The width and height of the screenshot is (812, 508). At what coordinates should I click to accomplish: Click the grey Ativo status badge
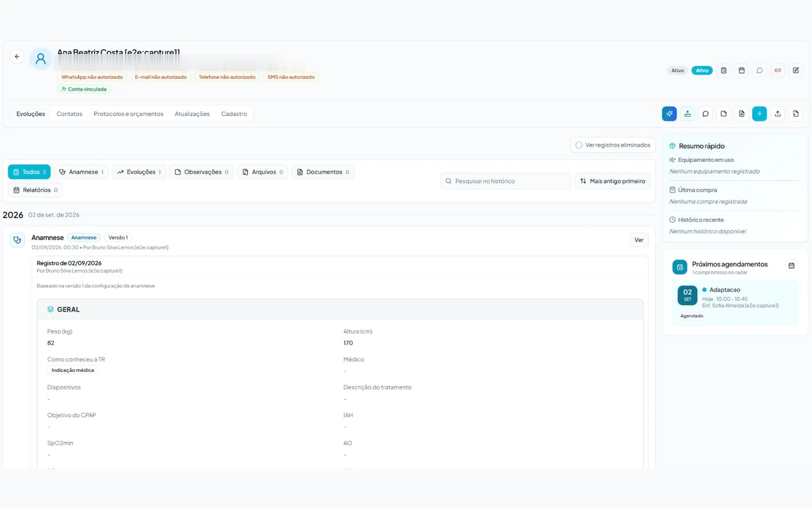point(678,71)
